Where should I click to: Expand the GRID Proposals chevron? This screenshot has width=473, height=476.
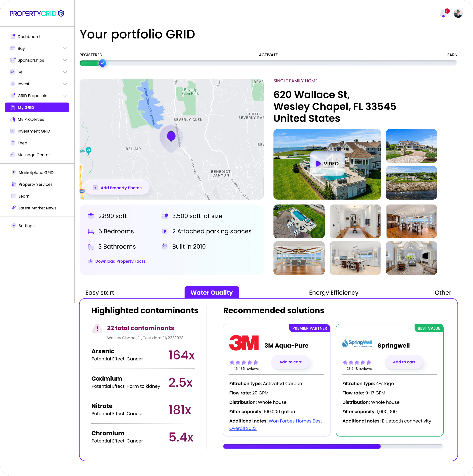click(65, 96)
